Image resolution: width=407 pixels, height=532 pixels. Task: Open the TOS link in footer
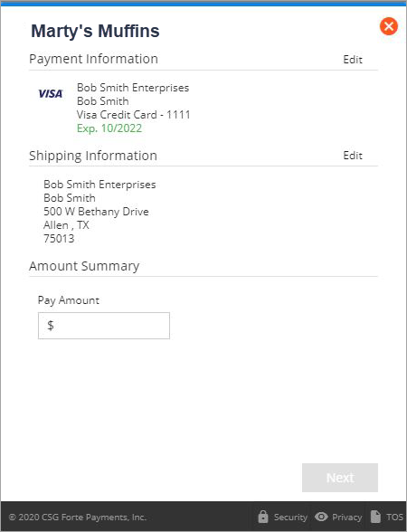tap(394, 518)
